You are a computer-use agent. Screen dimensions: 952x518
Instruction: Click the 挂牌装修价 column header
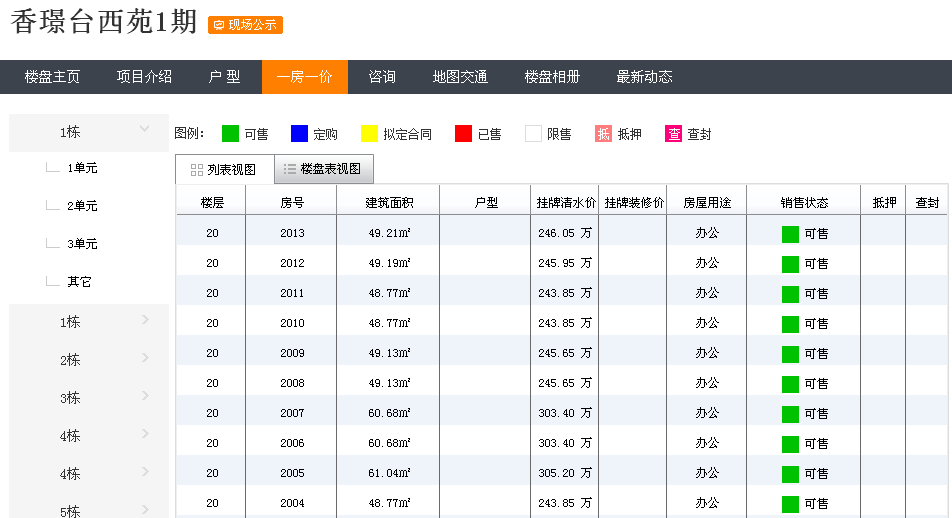click(x=634, y=203)
